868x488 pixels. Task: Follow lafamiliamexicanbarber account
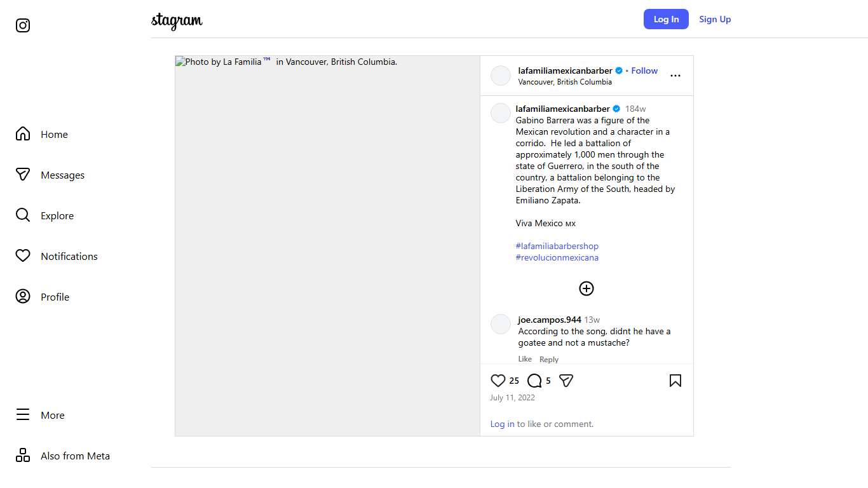(644, 71)
